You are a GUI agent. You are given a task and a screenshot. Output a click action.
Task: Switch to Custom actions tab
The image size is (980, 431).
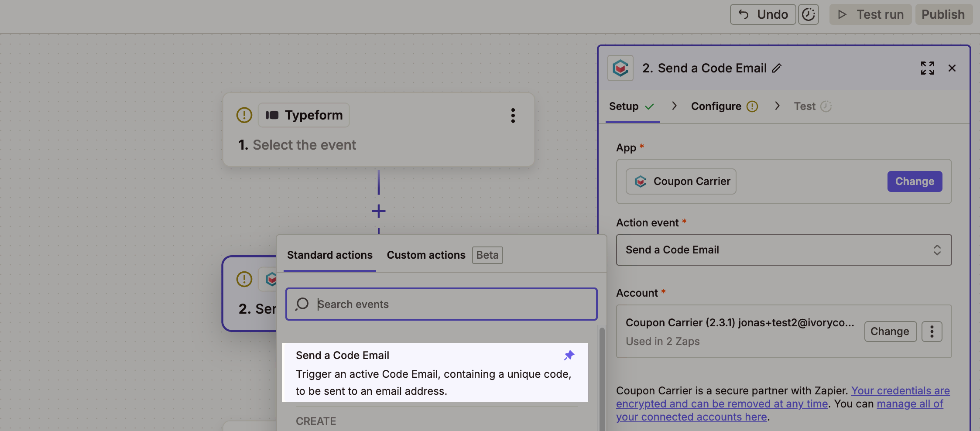point(426,255)
